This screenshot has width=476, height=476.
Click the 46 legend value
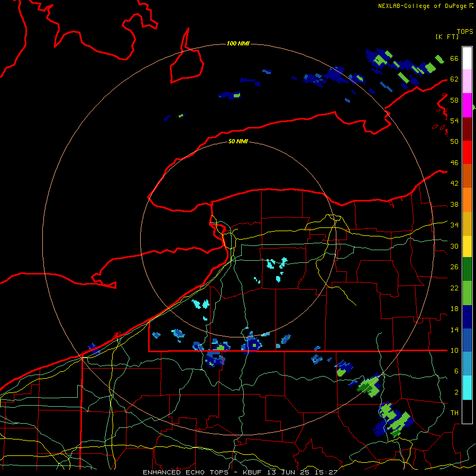454,163
